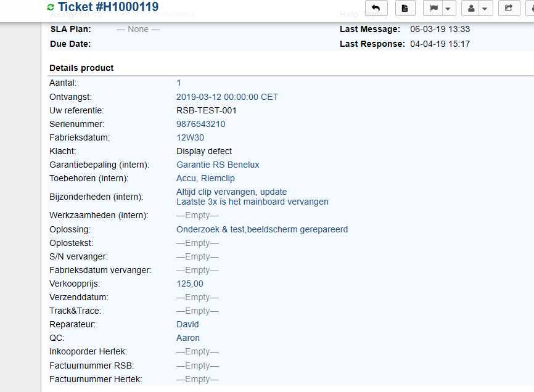534x392 pixels.
Task: Click the Due Date label
Action: (x=70, y=44)
